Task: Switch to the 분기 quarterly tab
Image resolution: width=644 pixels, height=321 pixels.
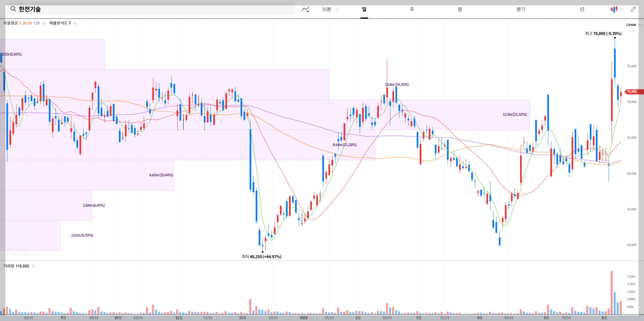Action: (x=521, y=9)
